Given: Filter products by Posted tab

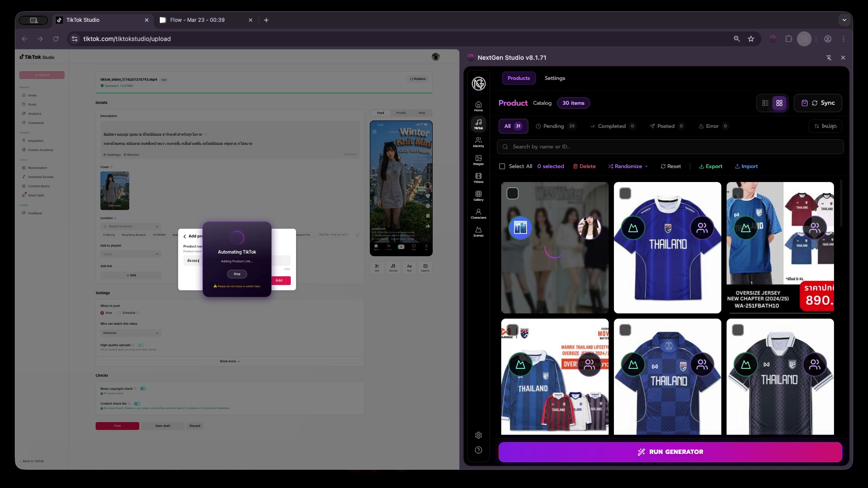Looking at the screenshot, I should point(667,126).
